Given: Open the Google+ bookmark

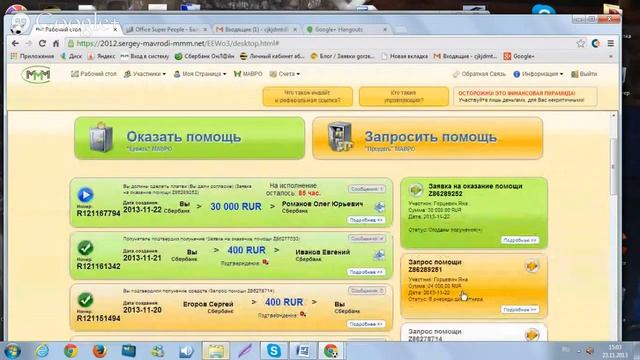Looking at the screenshot, I should 519,56.
